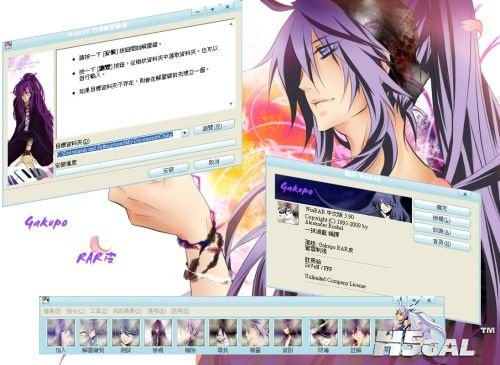Click the 加入 (Add) toolbar icon
The width and height of the screenshot is (500, 365).
point(61,332)
